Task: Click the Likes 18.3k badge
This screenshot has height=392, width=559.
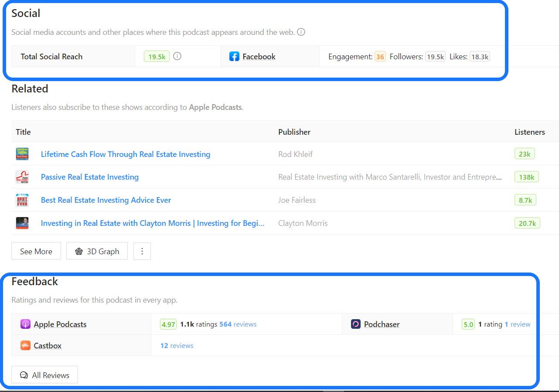Action: (480, 57)
